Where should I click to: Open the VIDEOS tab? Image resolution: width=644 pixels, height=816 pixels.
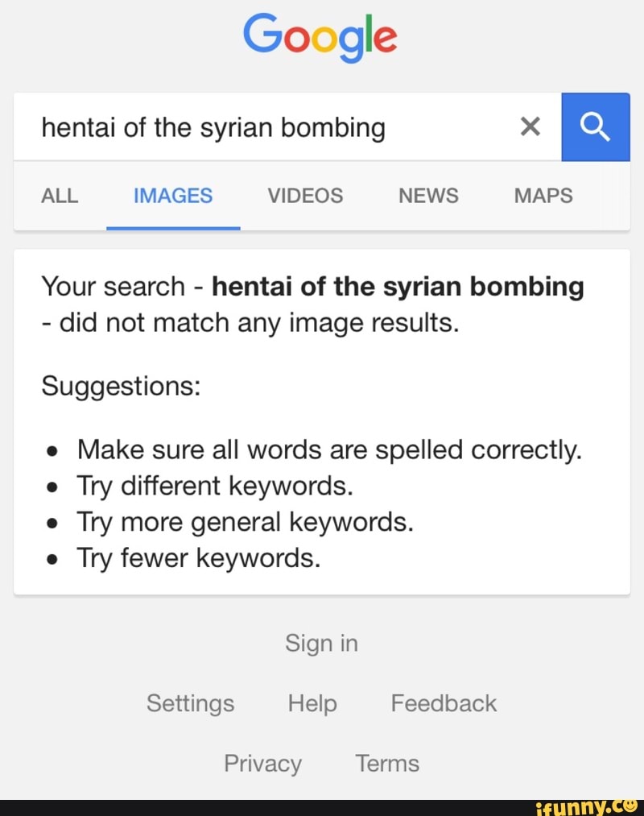pos(305,196)
